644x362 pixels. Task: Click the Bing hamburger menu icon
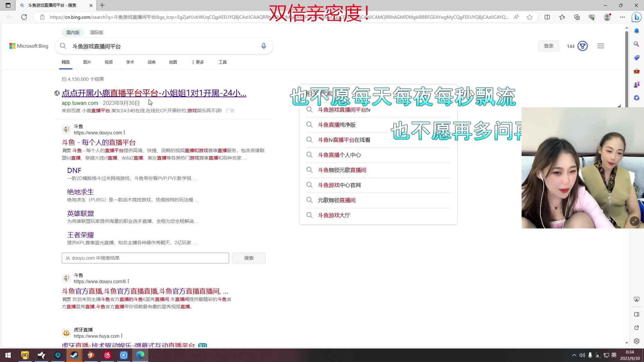pos(600,46)
